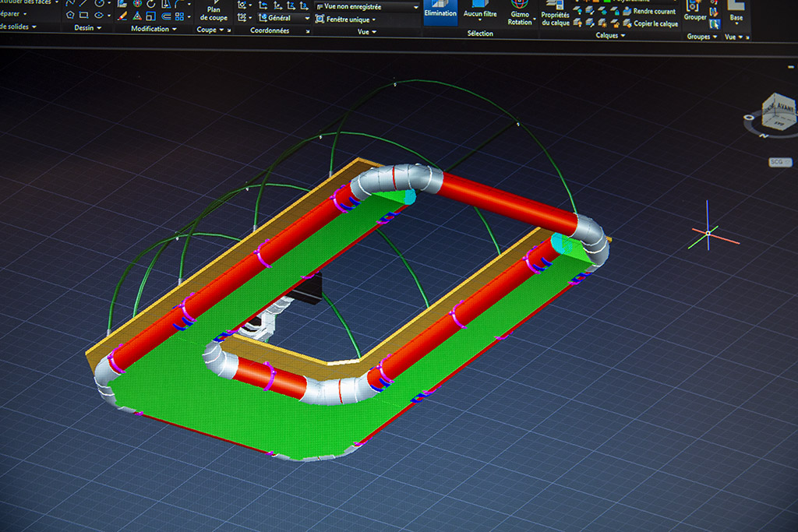Image resolution: width=798 pixels, height=532 pixels.
Task: Expand the Dessin panel dropdown
Action: coord(87,28)
